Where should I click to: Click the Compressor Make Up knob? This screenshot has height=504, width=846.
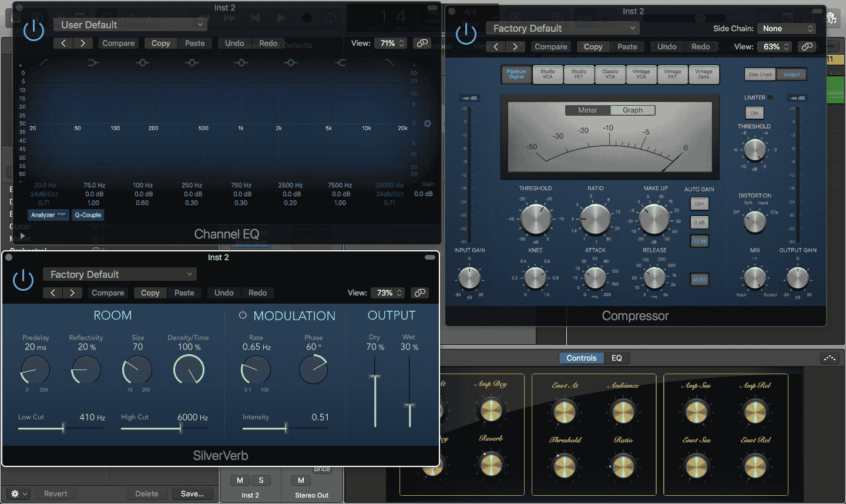click(x=654, y=219)
